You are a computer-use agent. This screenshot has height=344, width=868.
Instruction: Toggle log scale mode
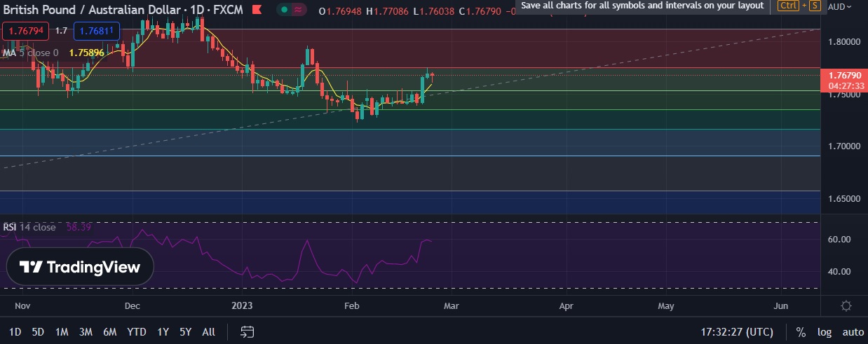pos(825,332)
